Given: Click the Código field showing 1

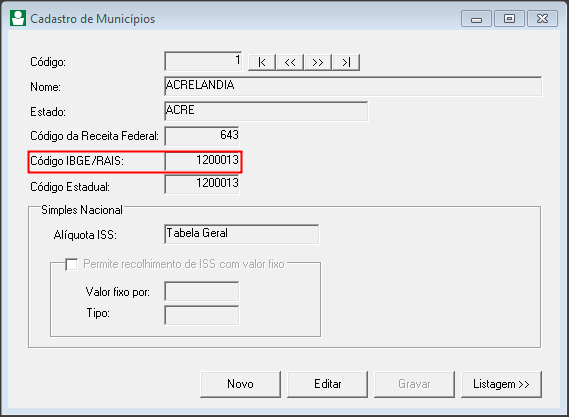Looking at the screenshot, I should [203, 61].
